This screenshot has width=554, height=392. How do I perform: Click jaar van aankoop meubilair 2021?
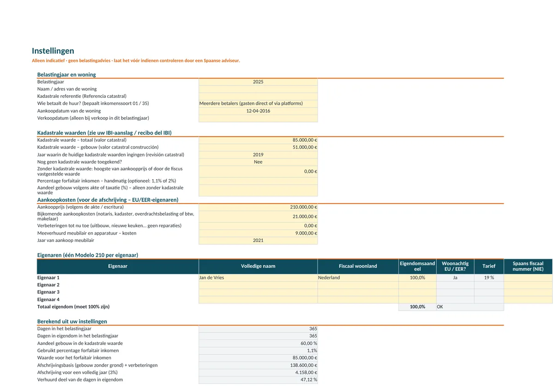pos(258,241)
